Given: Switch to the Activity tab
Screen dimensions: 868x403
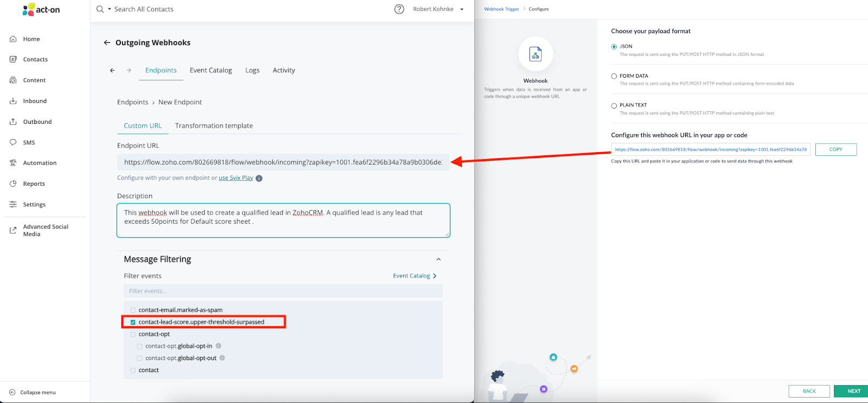Looking at the screenshot, I should 284,70.
